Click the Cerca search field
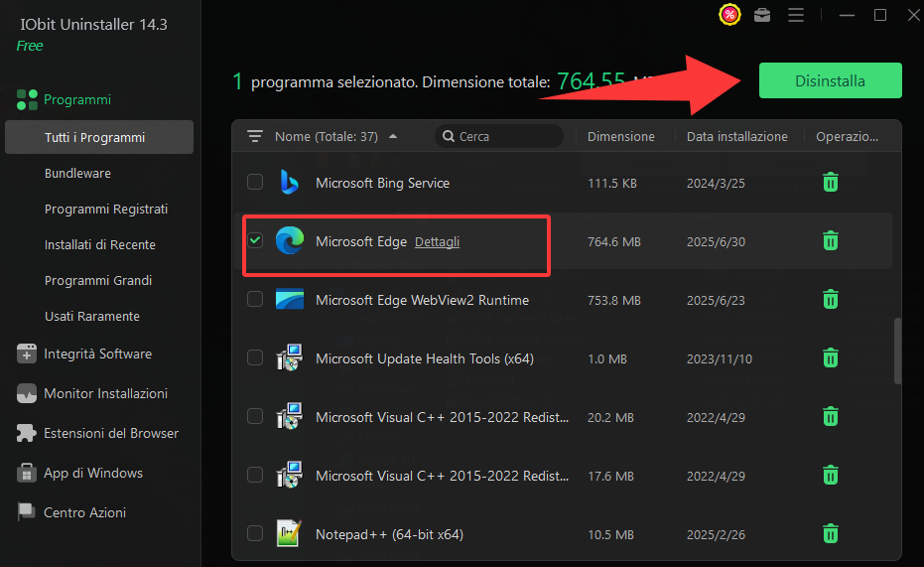Viewport: 924px width, 567px height. pyautogui.click(x=499, y=137)
